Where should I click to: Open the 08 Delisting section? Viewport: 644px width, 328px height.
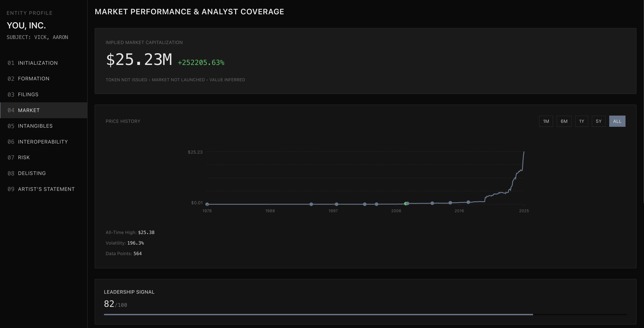pos(32,173)
